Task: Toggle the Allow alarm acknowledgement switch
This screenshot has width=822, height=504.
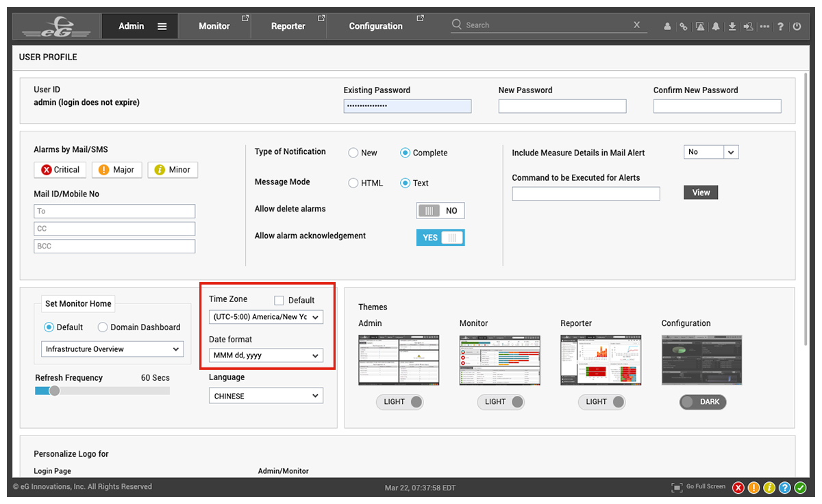Action: tap(440, 238)
